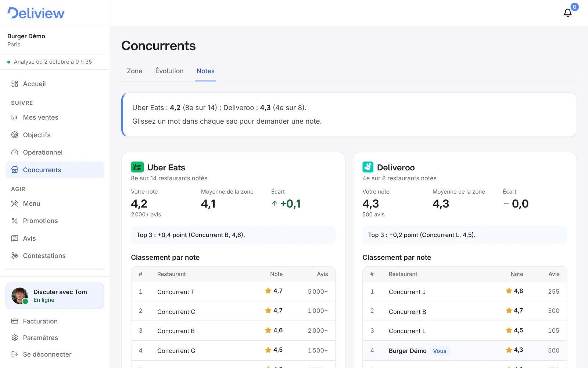Click Burger Démo restaurant name
588x368 pixels.
26,36
